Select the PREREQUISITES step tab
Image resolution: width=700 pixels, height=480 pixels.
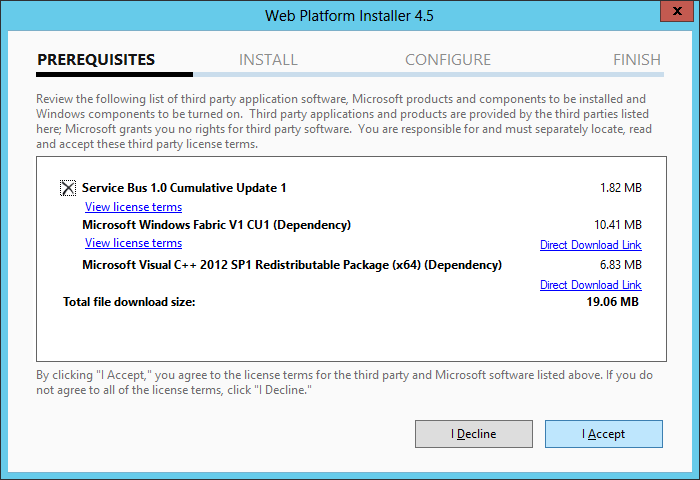click(x=96, y=59)
